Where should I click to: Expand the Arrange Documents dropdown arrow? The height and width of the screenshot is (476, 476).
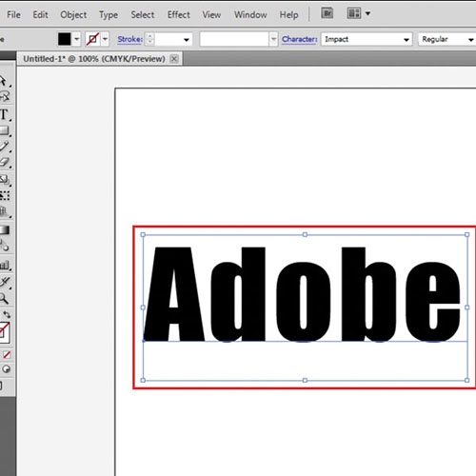[367, 13]
